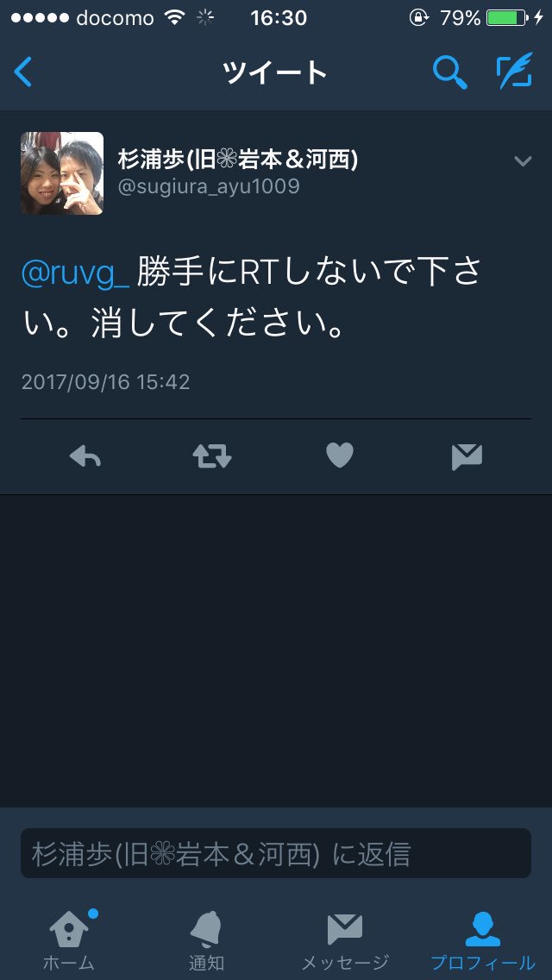Open search with the magnifying glass icon
The width and height of the screenshot is (552, 980).
(450, 72)
